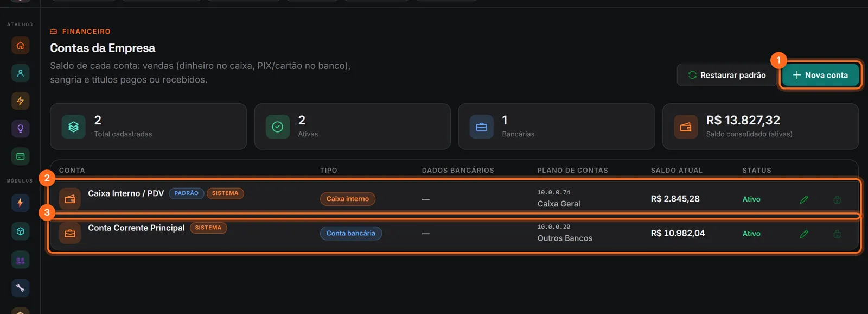Edit the Caixa Interno / PDV account
The height and width of the screenshot is (314, 868).
tap(804, 199)
